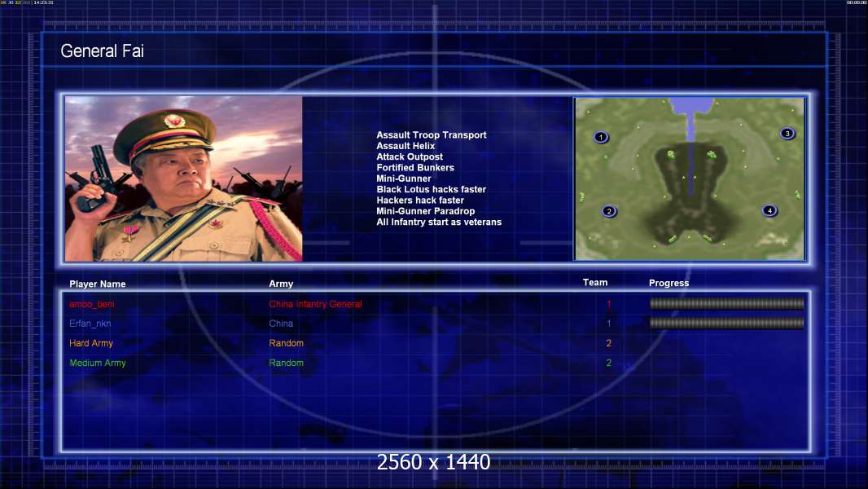
Task: Click 'Assault Helix' ability text
Action: click(x=406, y=146)
